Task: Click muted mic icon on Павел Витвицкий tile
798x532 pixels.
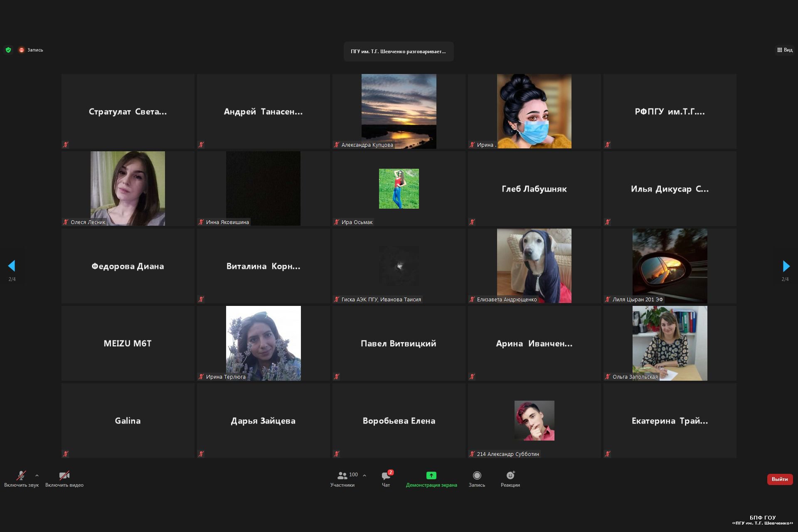Action: point(337,377)
